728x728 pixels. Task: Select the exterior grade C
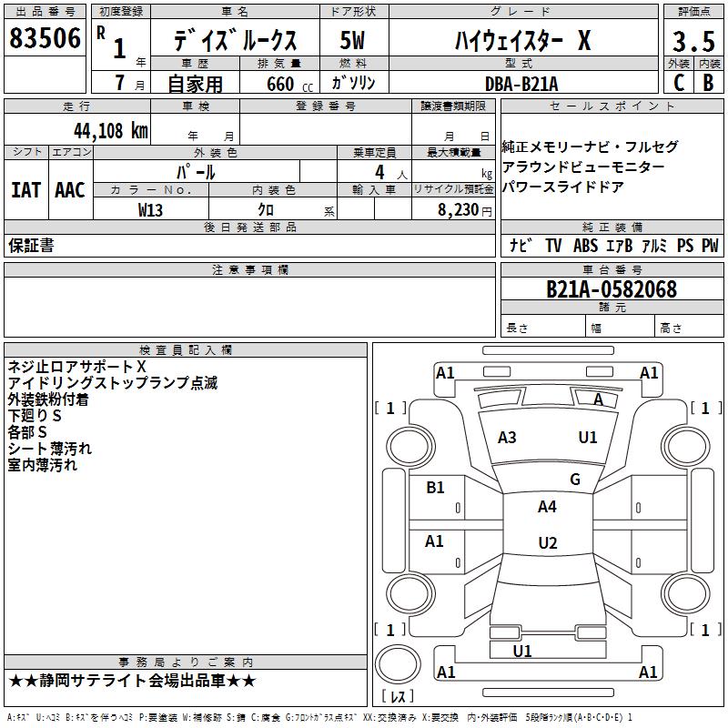pyautogui.click(x=679, y=82)
